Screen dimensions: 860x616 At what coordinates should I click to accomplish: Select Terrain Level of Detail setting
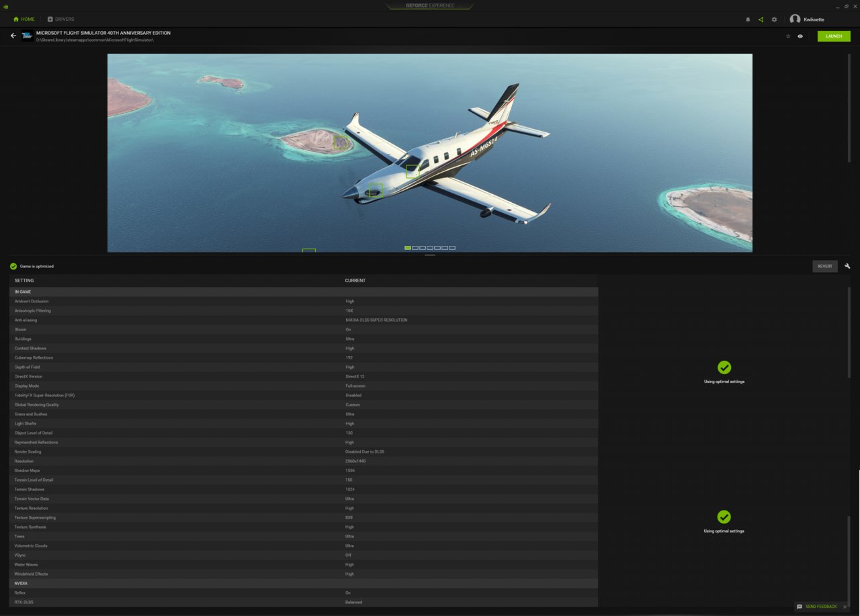tap(304, 480)
